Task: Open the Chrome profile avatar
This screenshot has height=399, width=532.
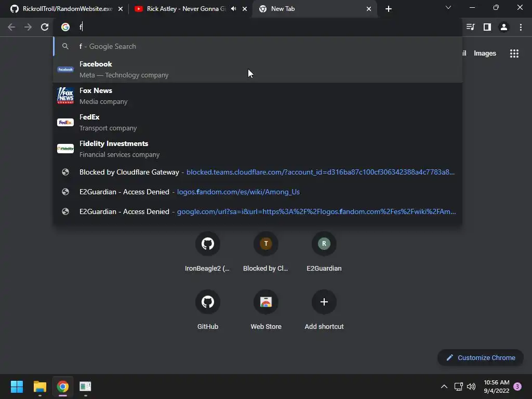Action: (504, 27)
